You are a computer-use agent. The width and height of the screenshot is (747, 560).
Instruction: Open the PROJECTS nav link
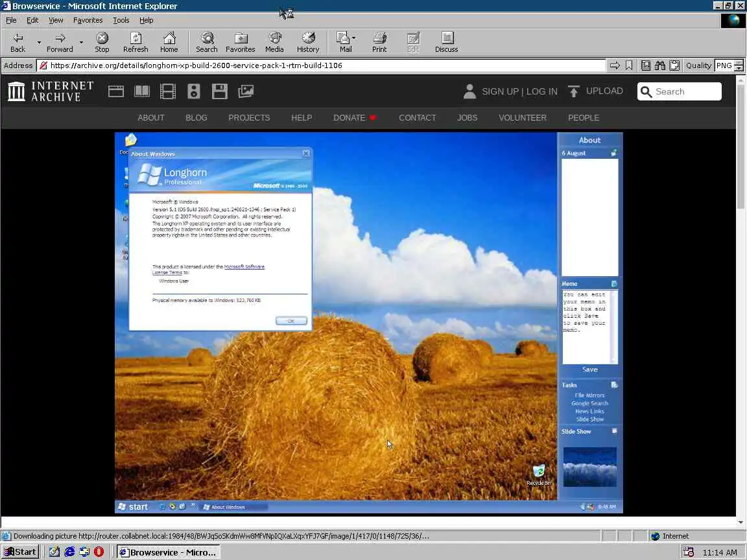coord(249,117)
